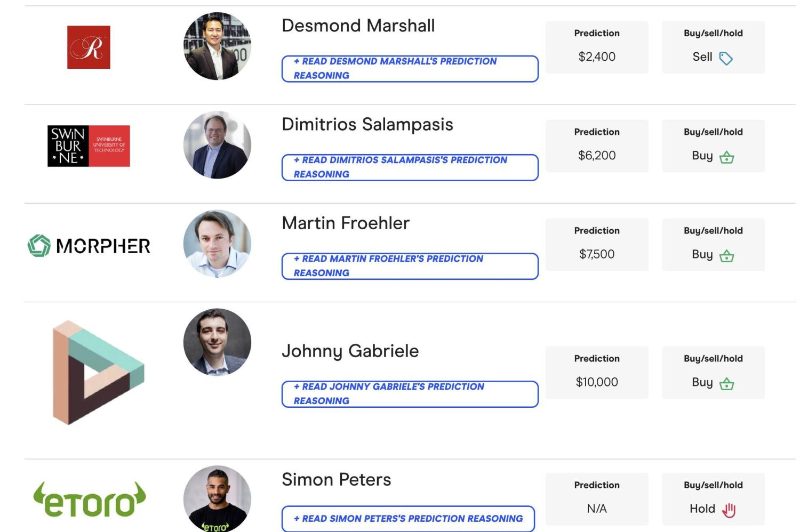Click Dimitrios Salampasis's profile photo

pos(217,145)
